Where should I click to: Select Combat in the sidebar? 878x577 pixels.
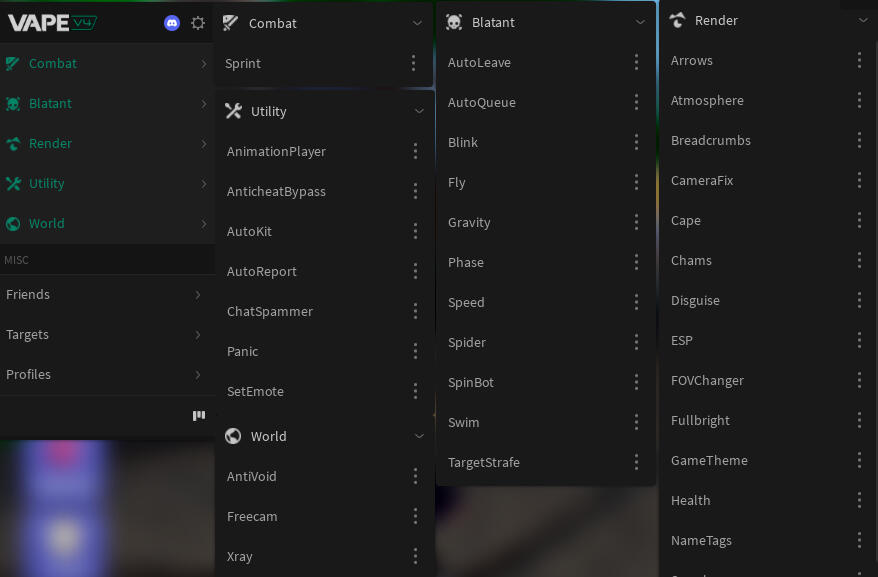106,63
